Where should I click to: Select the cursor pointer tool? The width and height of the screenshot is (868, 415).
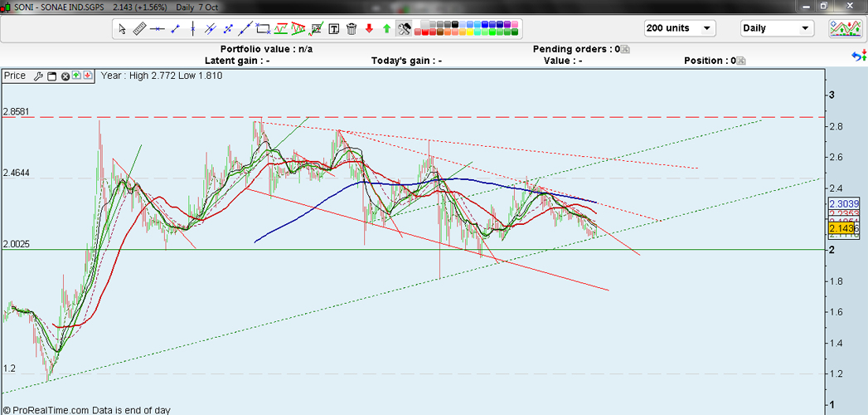pos(122,28)
